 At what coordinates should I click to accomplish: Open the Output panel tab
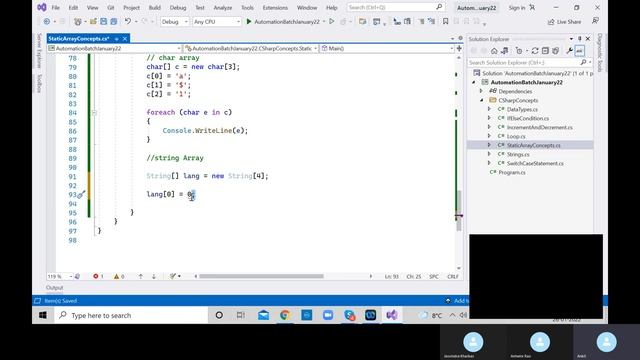54,288
